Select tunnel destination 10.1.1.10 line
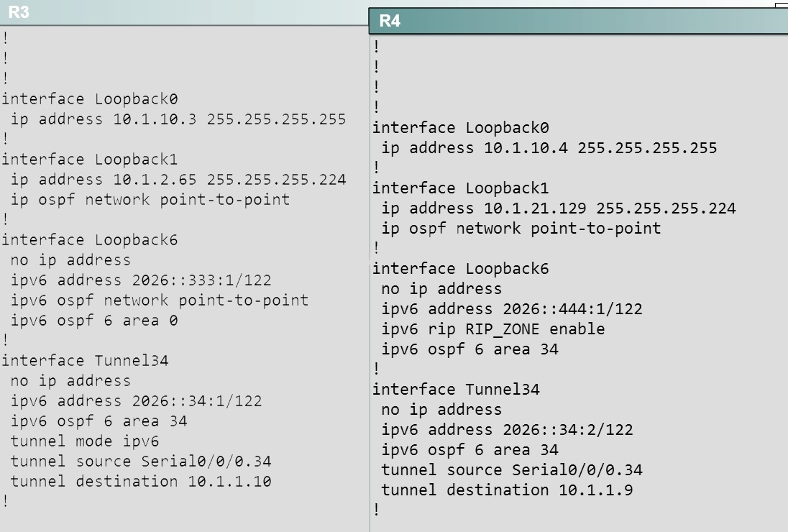This screenshot has height=532, width=788. [141, 481]
